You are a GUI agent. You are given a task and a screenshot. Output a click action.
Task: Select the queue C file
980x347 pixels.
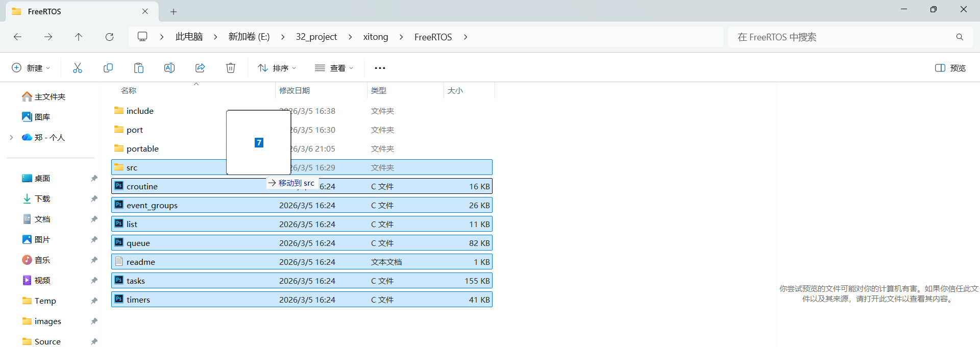[x=302, y=243]
